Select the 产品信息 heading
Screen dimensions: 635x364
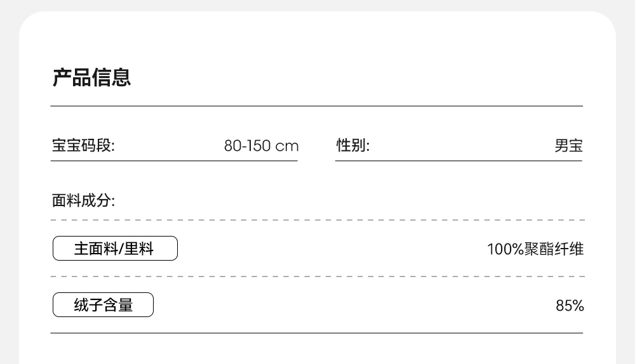pos(91,78)
